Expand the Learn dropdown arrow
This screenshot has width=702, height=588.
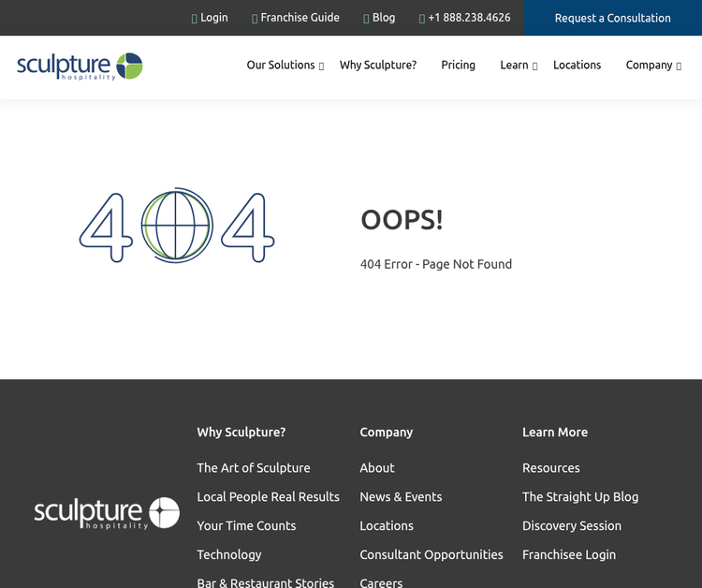(x=534, y=66)
